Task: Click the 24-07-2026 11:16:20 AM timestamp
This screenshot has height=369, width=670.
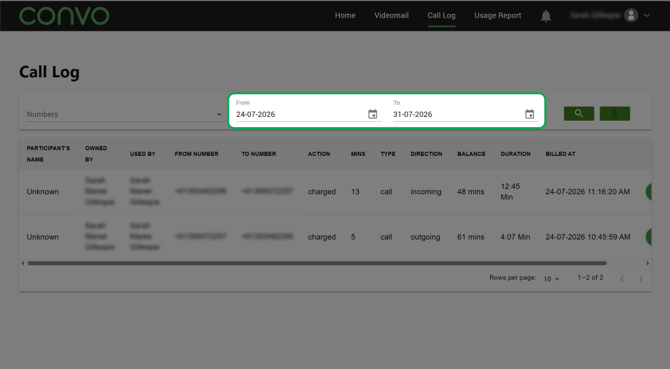Action: tap(588, 192)
